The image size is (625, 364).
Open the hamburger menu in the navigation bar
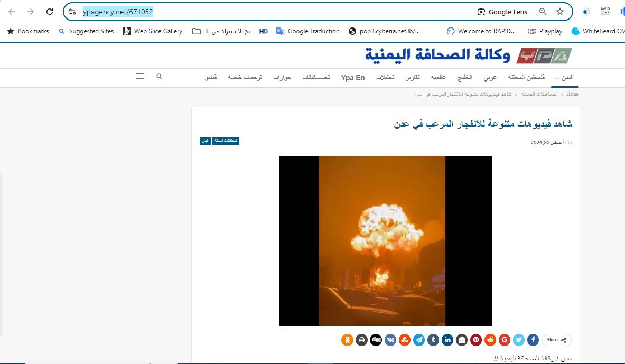point(140,77)
